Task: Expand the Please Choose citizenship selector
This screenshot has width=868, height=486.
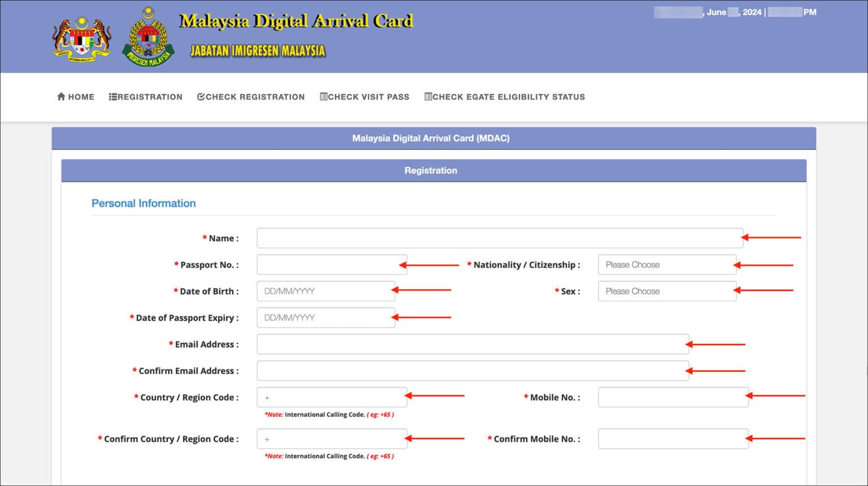Action: click(667, 264)
